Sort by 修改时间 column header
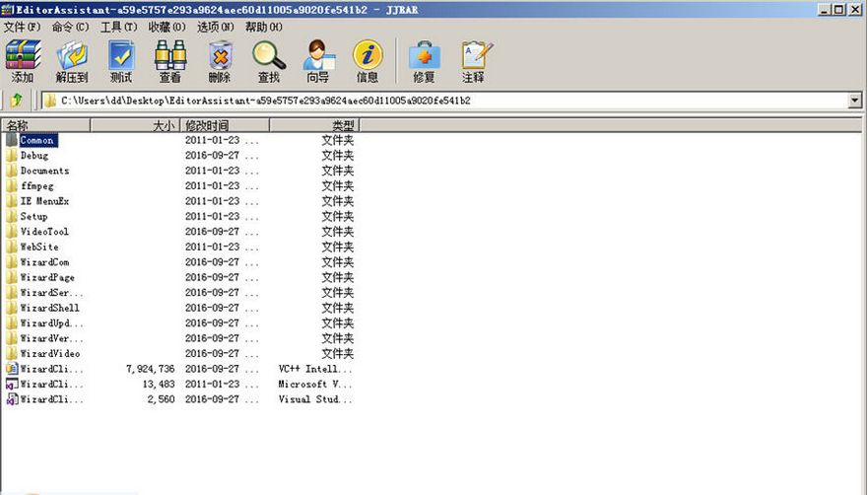 [x=225, y=125]
